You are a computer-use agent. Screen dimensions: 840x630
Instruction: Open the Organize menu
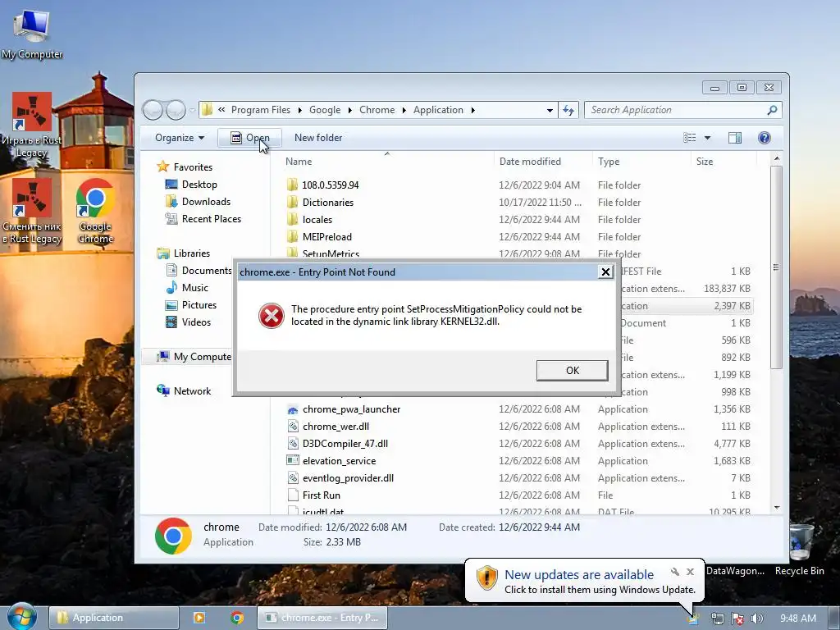180,138
